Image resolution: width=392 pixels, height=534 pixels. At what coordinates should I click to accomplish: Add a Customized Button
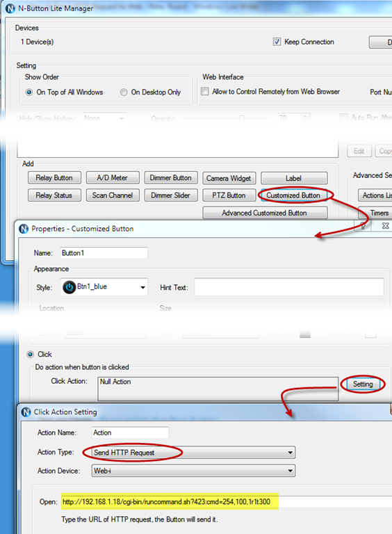(x=294, y=195)
